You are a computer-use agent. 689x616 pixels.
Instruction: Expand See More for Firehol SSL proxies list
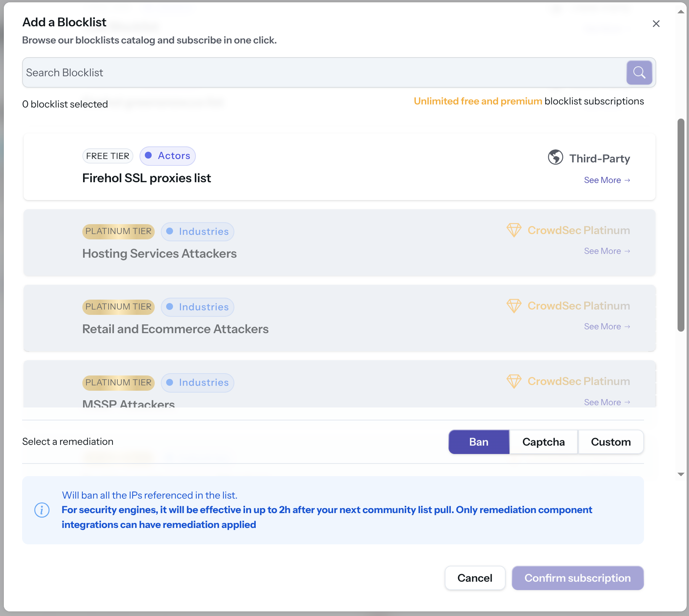click(x=606, y=180)
